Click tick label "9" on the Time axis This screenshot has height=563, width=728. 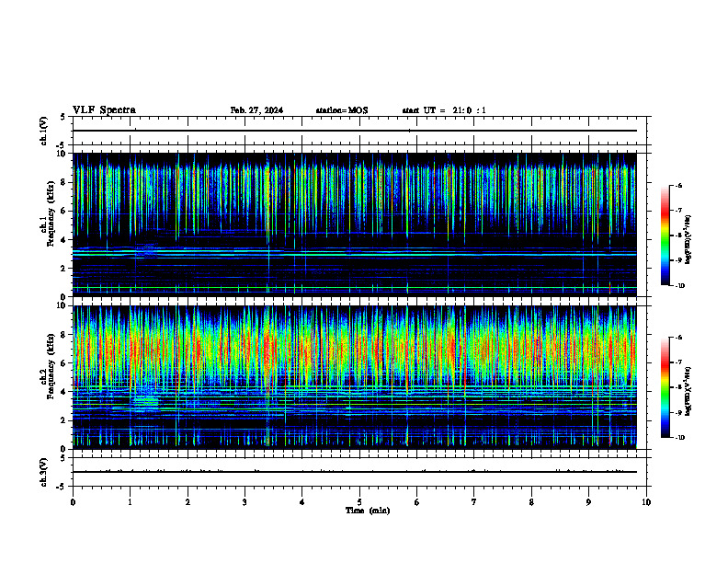[x=588, y=502]
